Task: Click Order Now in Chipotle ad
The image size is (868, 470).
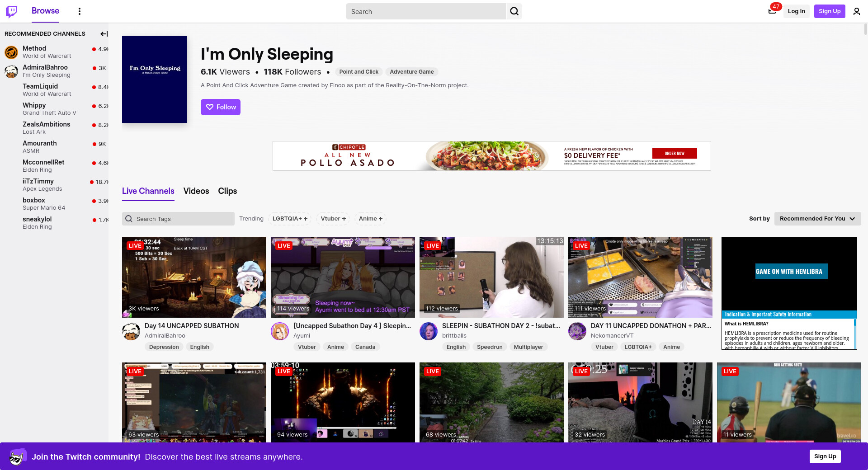Action: pos(675,153)
